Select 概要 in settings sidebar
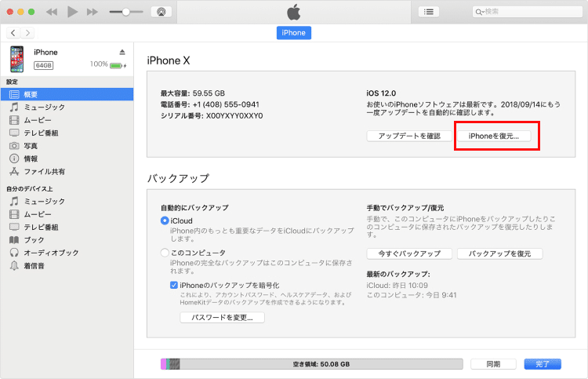Screen dimensions: 588x379 tap(67, 94)
